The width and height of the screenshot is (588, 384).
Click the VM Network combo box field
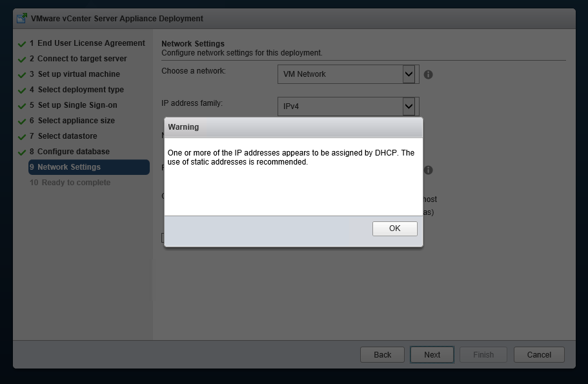(349, 74)
